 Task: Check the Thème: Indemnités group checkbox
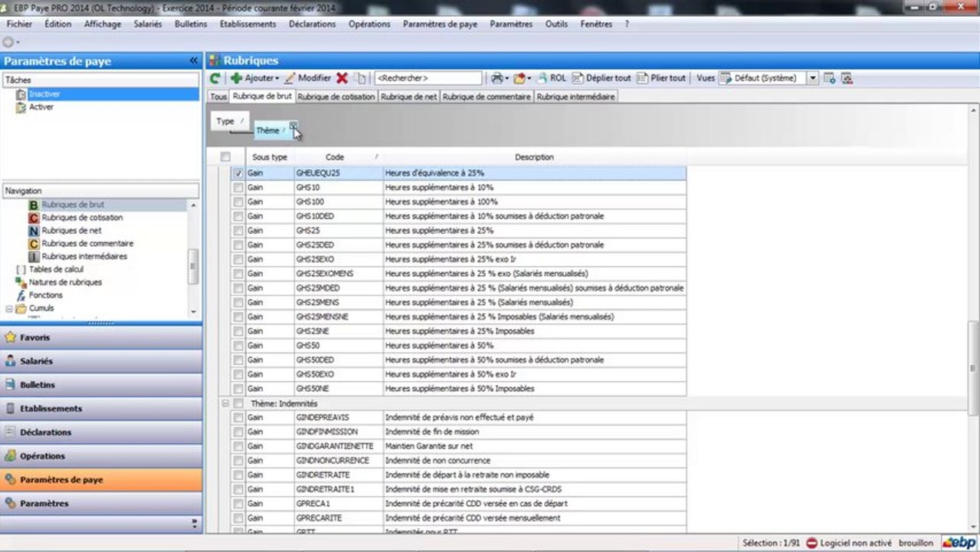pos(238,403)
